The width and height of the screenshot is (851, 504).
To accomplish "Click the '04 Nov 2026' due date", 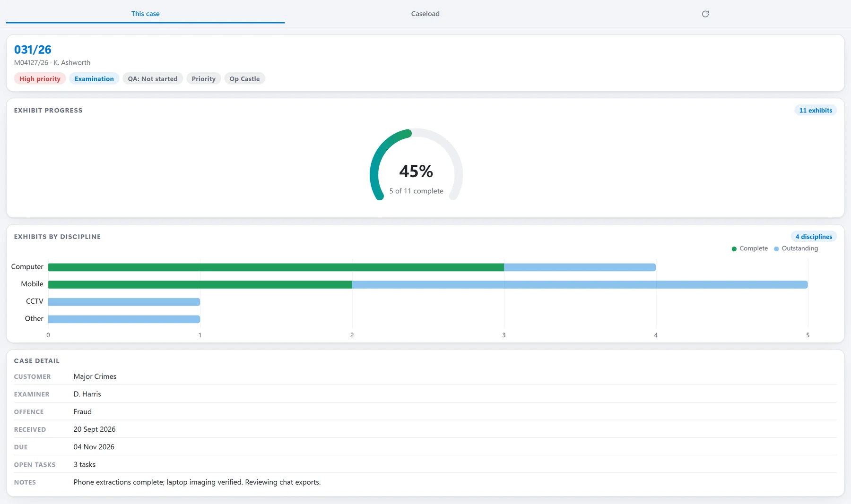I will [x=94, y=447].
